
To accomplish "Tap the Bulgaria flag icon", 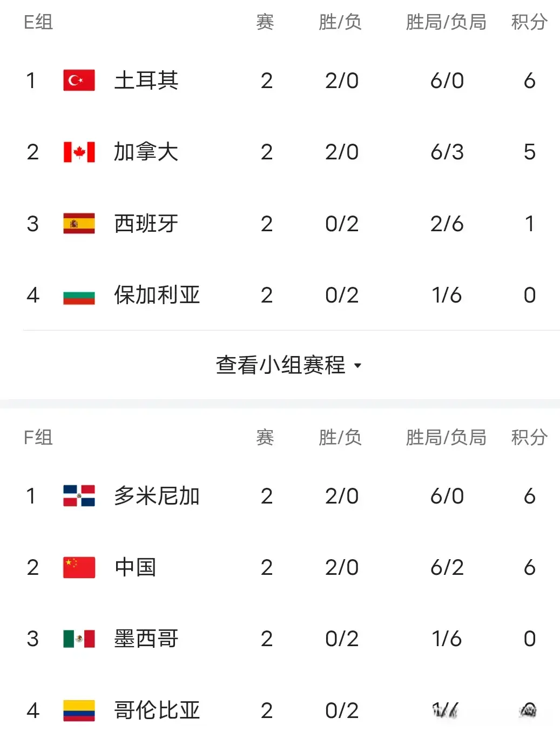I will [x=79, y=296].
